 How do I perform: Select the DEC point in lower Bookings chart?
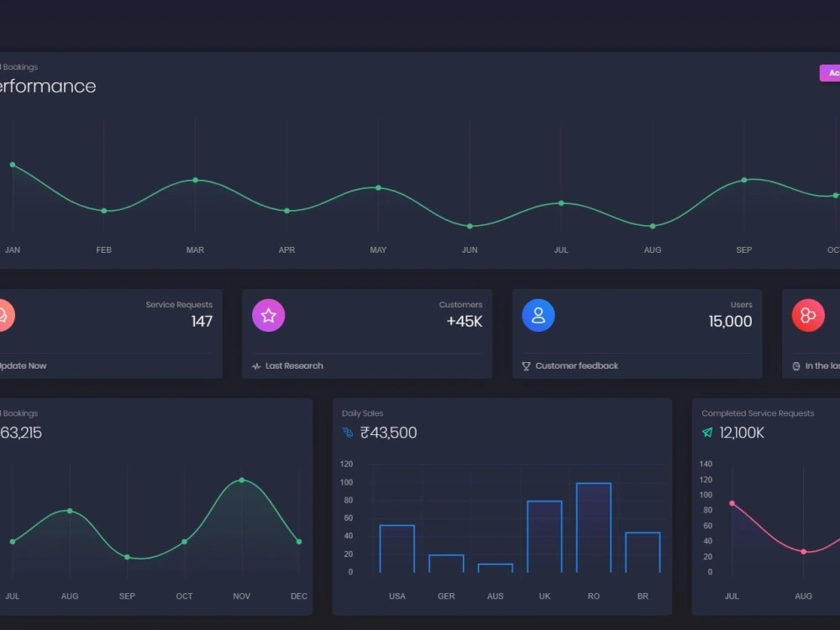click(x=299, y=542)
